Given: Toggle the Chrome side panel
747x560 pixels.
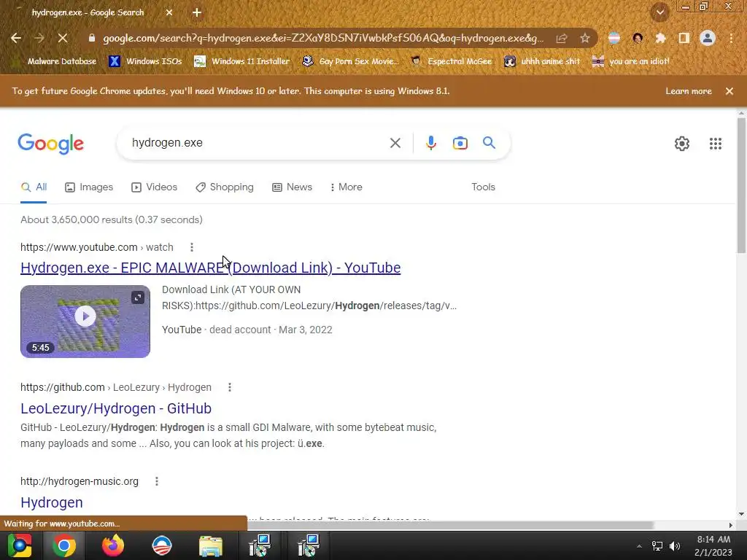Looking at the screenshot, I should pyautogui.click(x=684, y=38).
